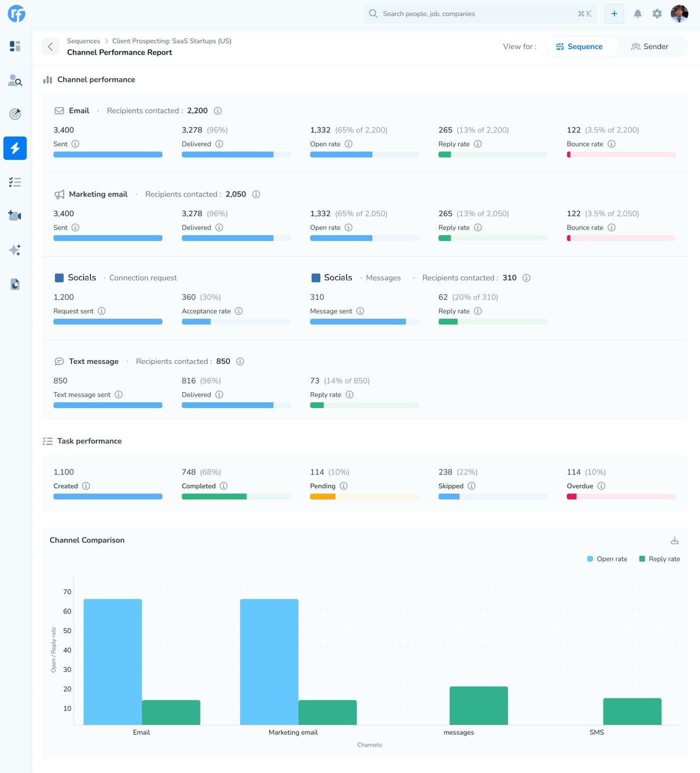Open the Sequences breadcrumb link

pos(83,41)
